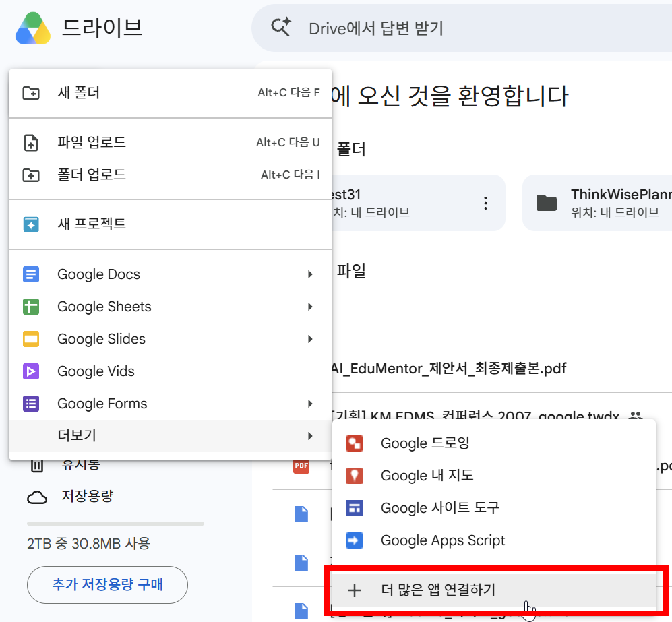Click the Google Slides icon
672x622 pixels.
pos(31,339)
